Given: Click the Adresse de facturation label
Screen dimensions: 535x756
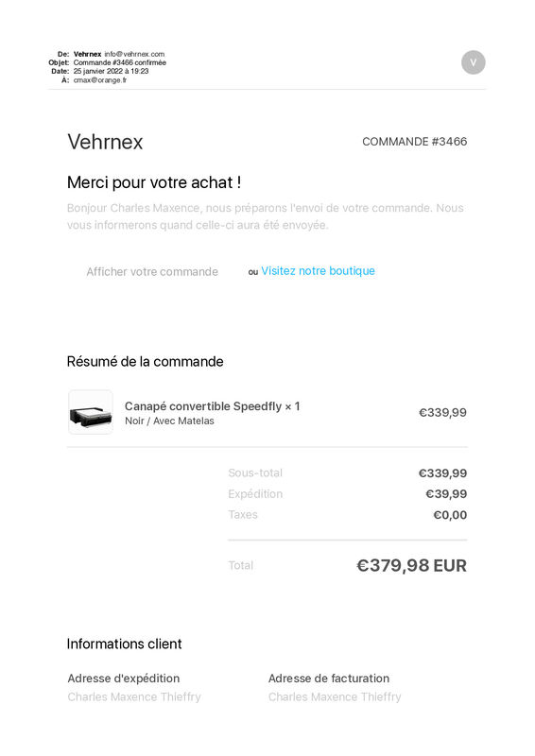Looking at the screenshot, I should [x=329, y=679].
